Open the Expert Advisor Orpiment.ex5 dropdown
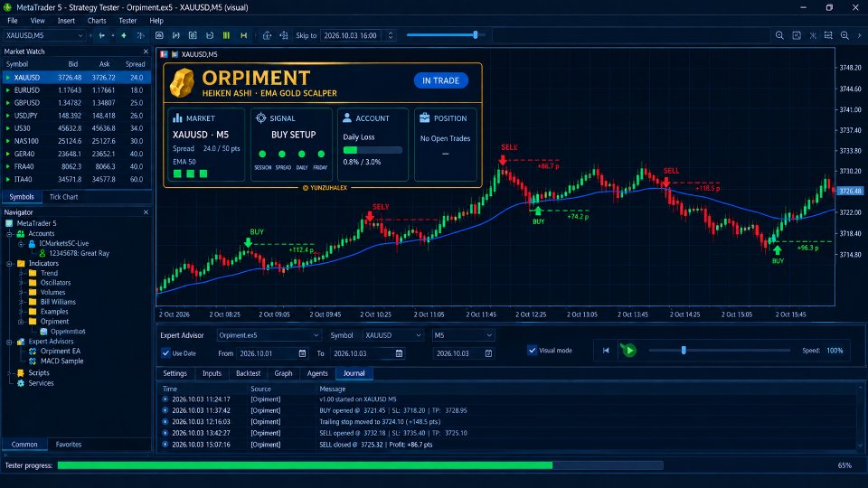Viewport: 868px width, 488px height. tap(269, 335)
